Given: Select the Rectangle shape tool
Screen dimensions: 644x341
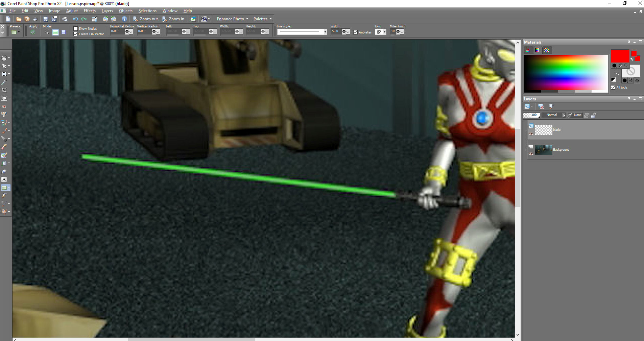Looking at the screenshot, I should click(4, 188).
